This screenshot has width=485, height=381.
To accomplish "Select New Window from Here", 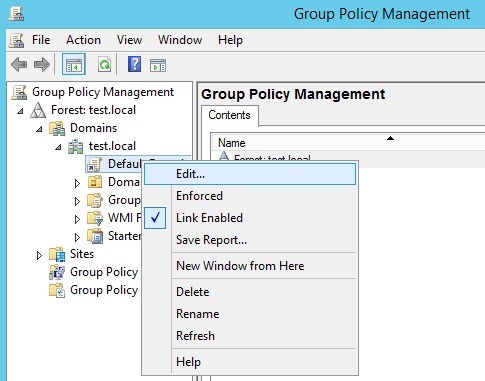I will coord(250,266).
